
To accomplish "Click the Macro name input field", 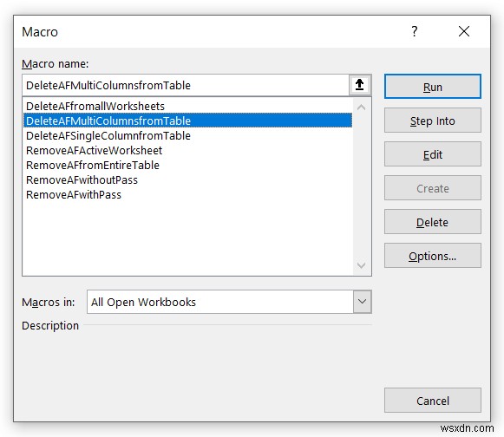I will click(x=186, y=85).
